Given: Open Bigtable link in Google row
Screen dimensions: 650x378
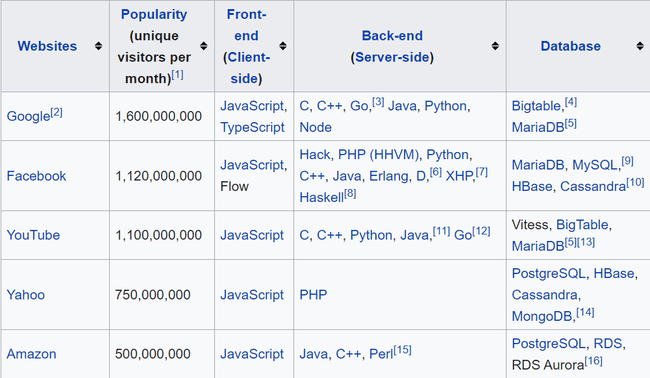Looking at the screenshot, I should click(536, 106).
